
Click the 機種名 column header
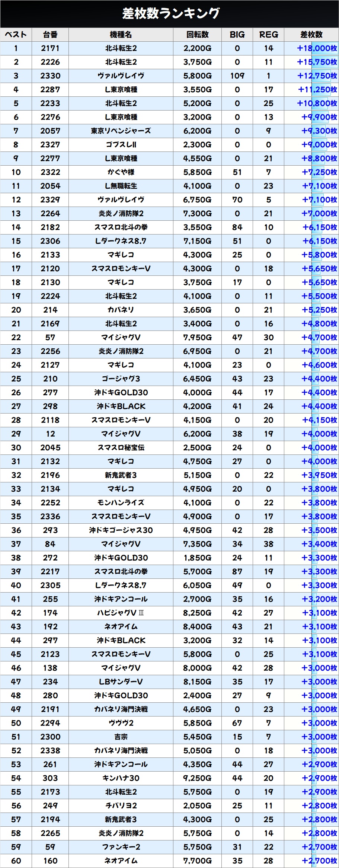click(x=121, y=35)
